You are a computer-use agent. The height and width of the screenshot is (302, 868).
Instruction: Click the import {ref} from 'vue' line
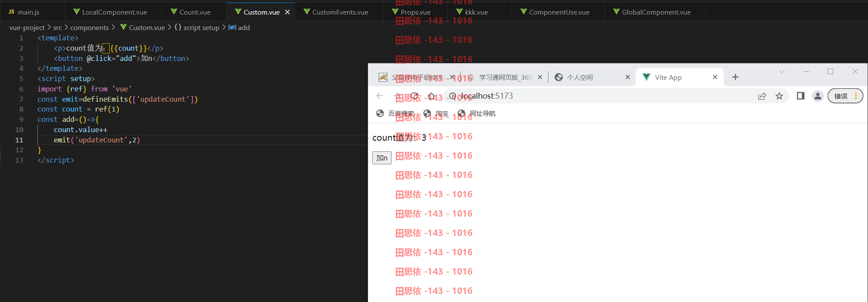pyautogui.click(x=84, y=89)
